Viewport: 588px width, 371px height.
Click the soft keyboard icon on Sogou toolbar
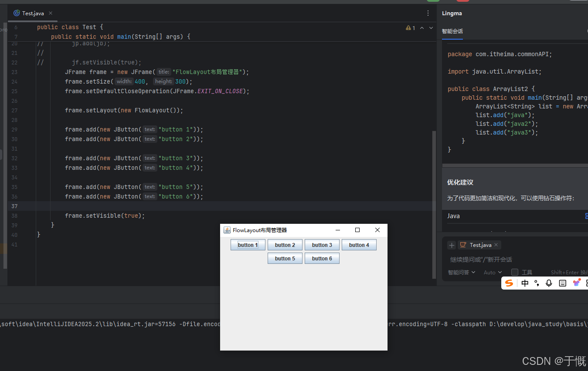point(562,283)
